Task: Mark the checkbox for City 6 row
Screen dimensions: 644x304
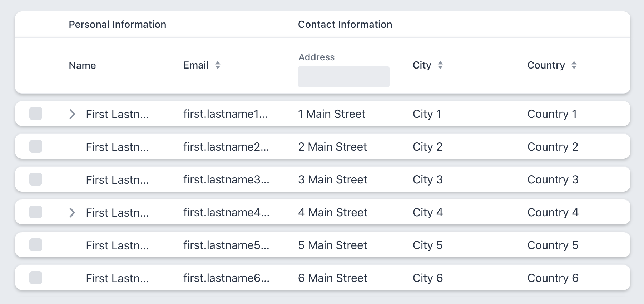Action: (36, 278)
